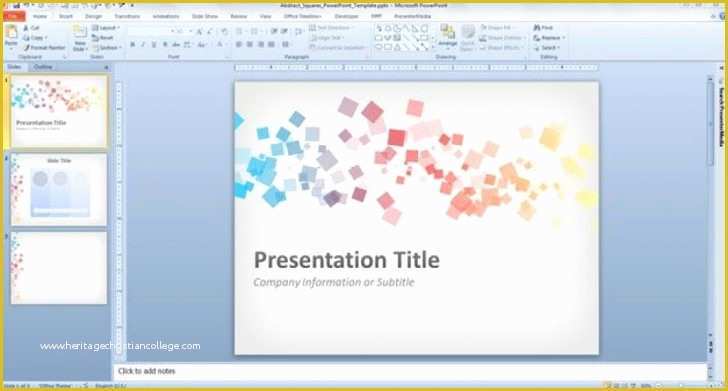Toggle Strikethrough formatting

(176, 45)
